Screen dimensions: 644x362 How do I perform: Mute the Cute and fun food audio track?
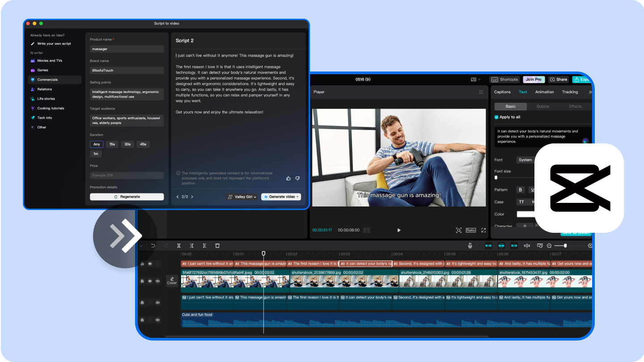tap(157, 320)
